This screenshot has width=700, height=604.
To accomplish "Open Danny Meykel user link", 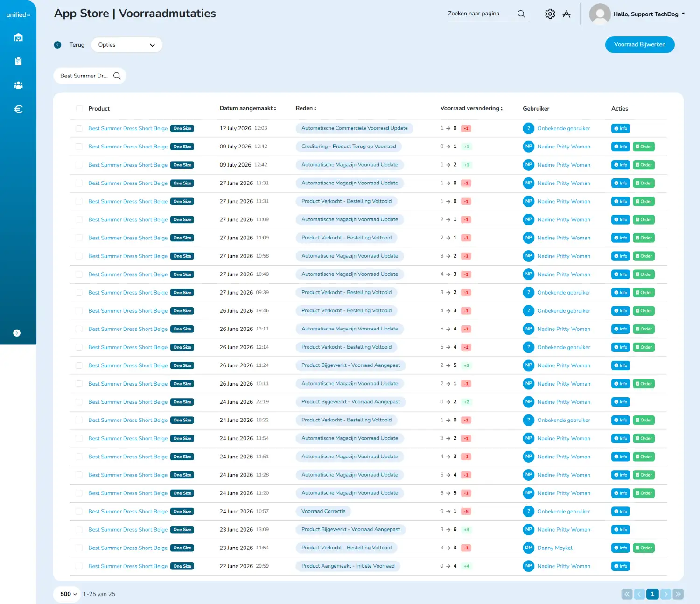I will (554, 548).
